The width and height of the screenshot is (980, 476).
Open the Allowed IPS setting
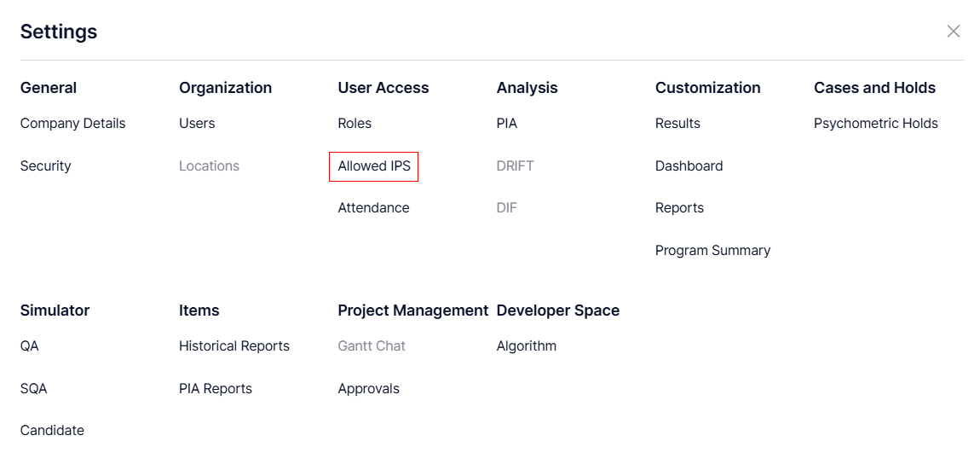point(374,166)
